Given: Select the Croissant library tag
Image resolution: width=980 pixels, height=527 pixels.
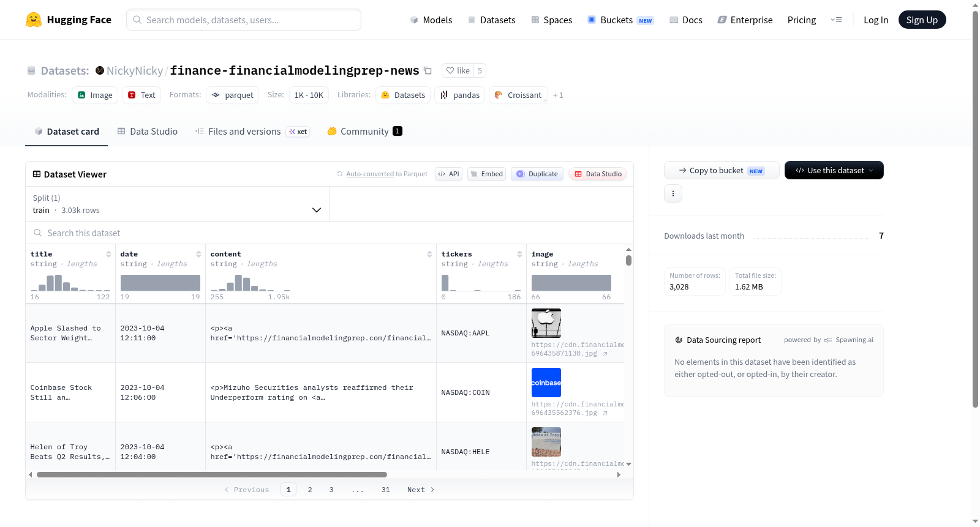Looking at the screenshot, I should point(518,95).
